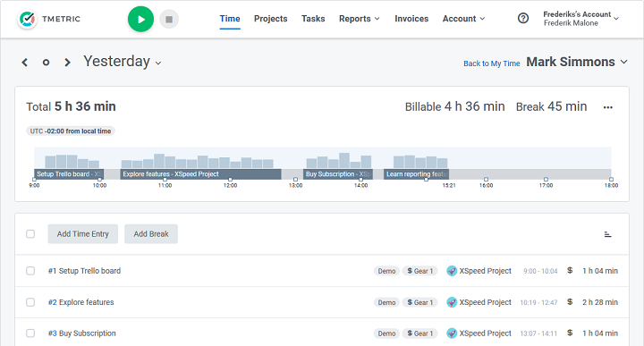The width and height of the screenshot is (644, 346).
Task: Click the 13:07 - 14:11 time range
Action: click(538, 333)
